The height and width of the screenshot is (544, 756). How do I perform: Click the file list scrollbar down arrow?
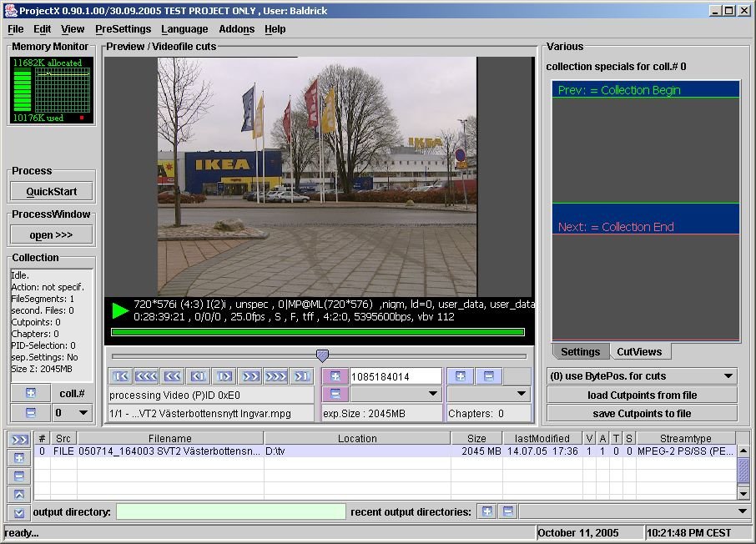[743, 493]
